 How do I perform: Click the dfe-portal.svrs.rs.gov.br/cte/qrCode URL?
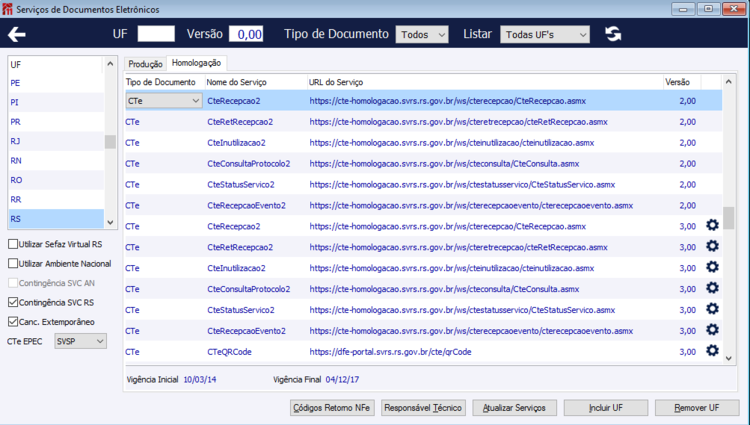point(390,352)
